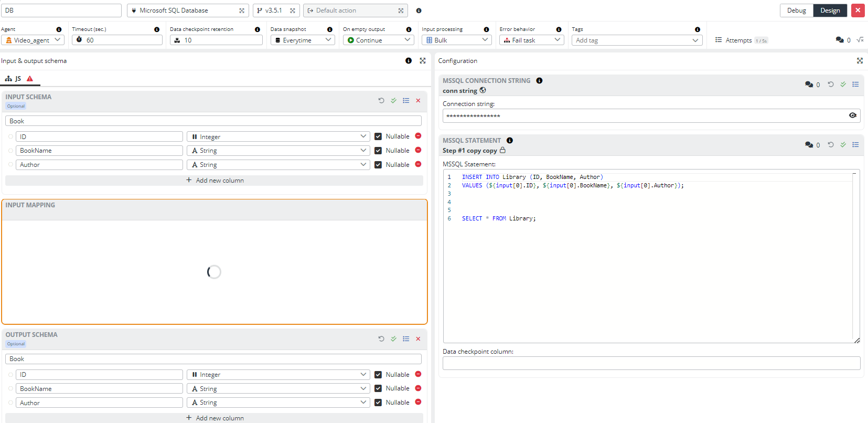The height and width of the screenshot is (423, 868).
Task: Open the Agent dropdown showing Video_agent
Action: tap(33, 40)
